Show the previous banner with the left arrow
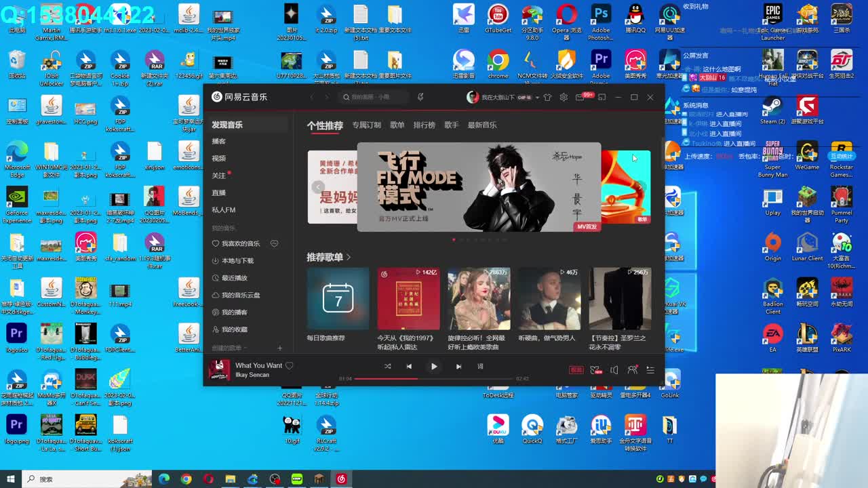The height and width of the screenshot is (488, 868). tap(318, 187)
